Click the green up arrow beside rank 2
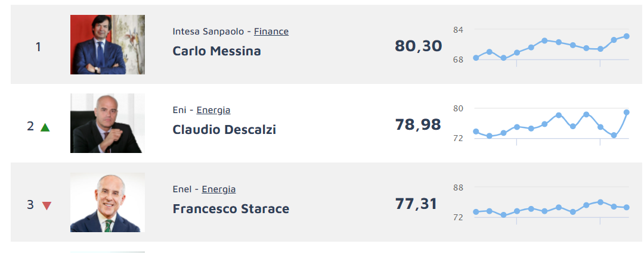Viewport: 644px width, 253px height. coord(45,127)
